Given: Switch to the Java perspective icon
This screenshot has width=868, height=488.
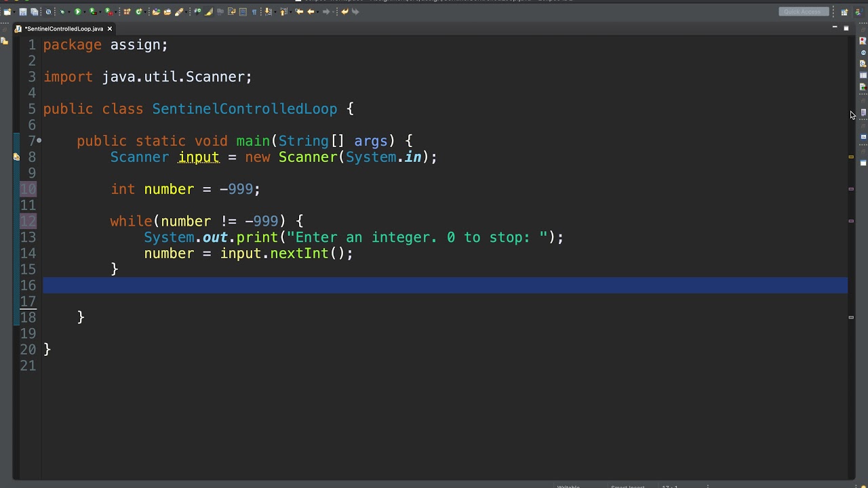Looking at the screenshot, I should [860, 12].
